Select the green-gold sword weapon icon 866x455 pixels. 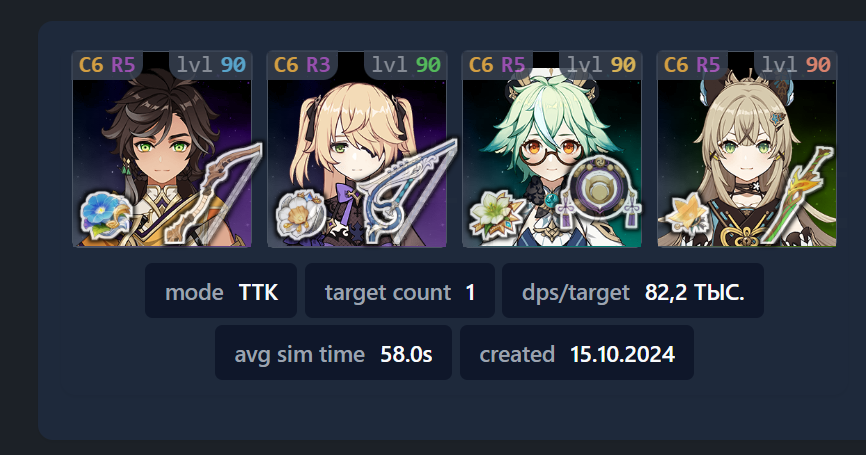coord(797,195)
